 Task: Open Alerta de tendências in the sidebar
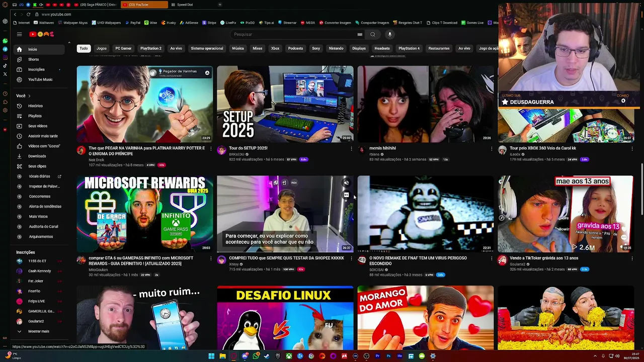point(40,207)
